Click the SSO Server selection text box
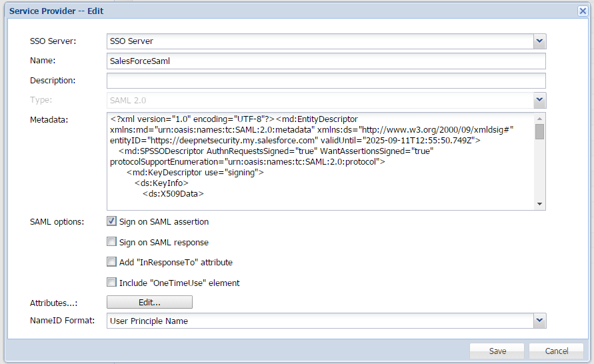594x364 pixels. click(320, 41)
